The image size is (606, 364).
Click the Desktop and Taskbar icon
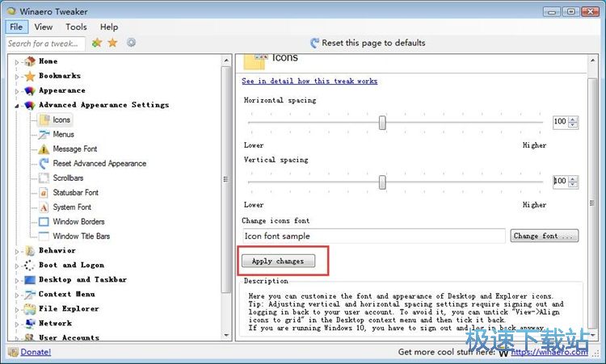[30, 280]
